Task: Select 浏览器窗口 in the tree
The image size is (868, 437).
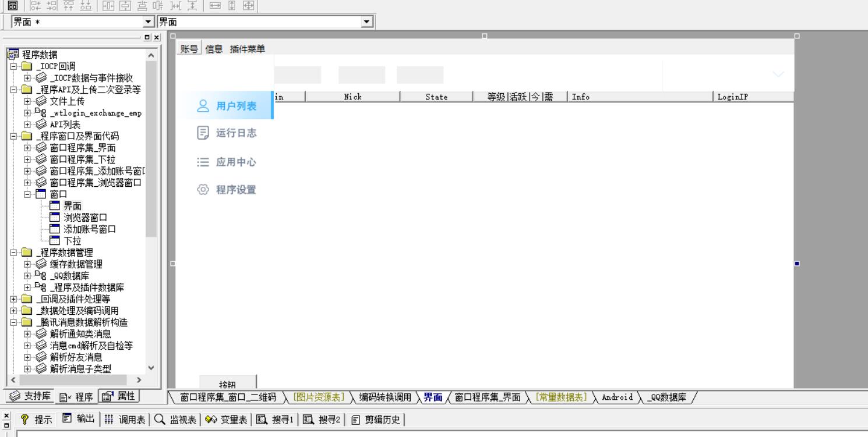Action: tap(85, 218)
